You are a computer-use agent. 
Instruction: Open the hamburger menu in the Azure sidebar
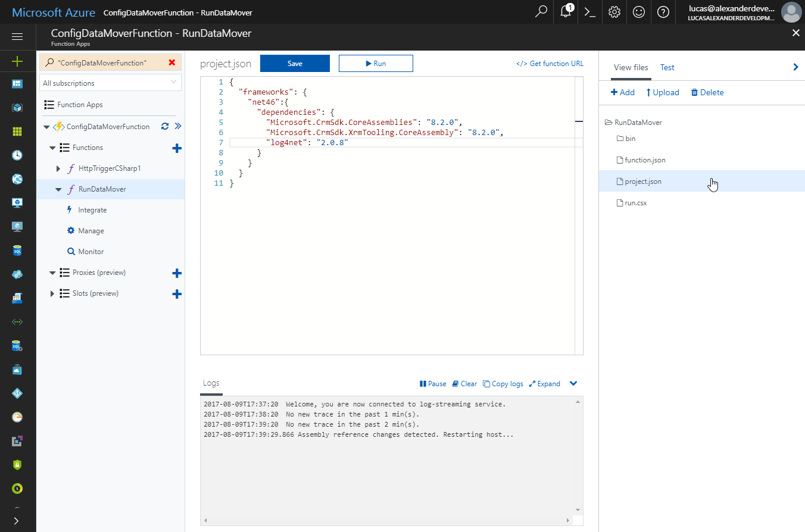tap(17, 37)
